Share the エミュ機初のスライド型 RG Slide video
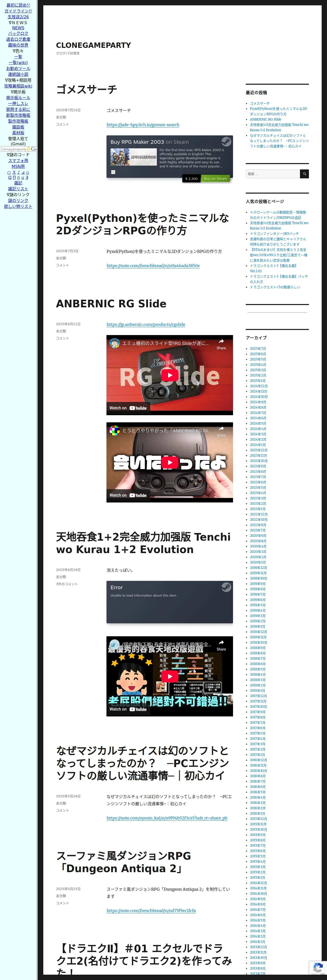The image size is (327, 980). 221,344
